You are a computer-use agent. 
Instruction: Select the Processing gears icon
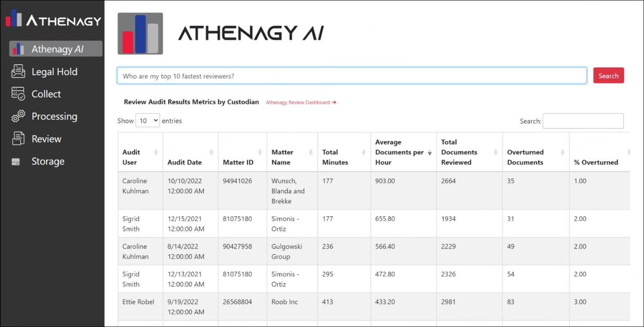click(x=18, y=116)
